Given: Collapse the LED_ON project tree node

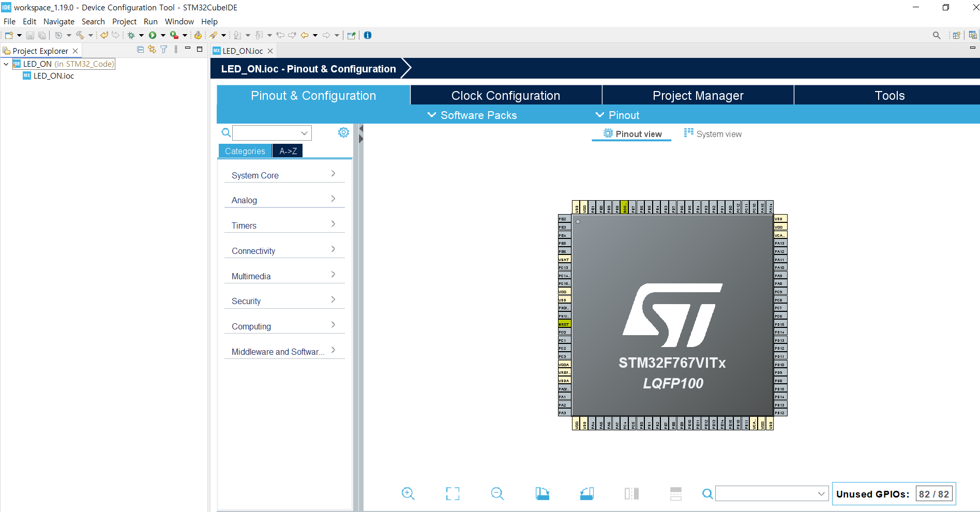Looking at the screenshot, I should (6, 64).
